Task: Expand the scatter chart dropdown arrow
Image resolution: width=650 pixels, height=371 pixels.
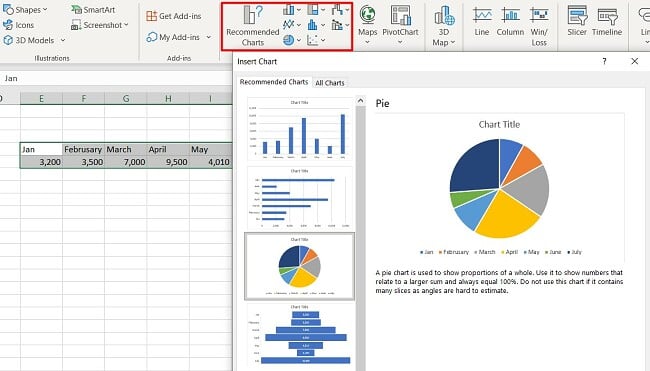Action: (323, 40)
